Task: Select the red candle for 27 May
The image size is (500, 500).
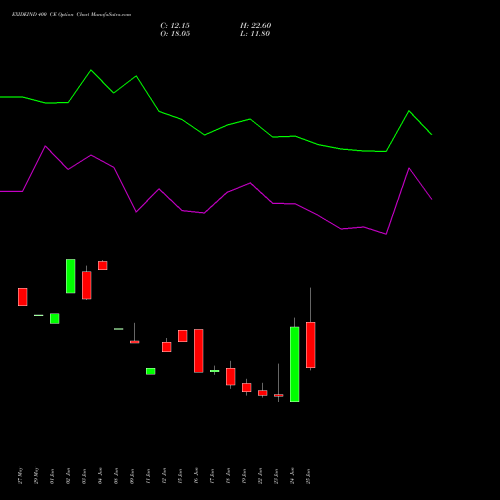Action: click(23, 297)
